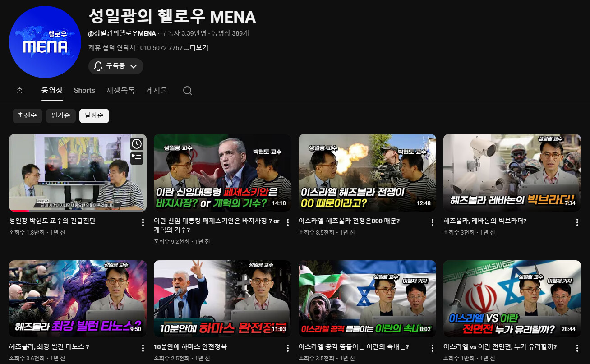The width and height of the screenshot is (590, 364).
Task: Click the 조회수 8.5천회 view count
Action: [317, 233]
